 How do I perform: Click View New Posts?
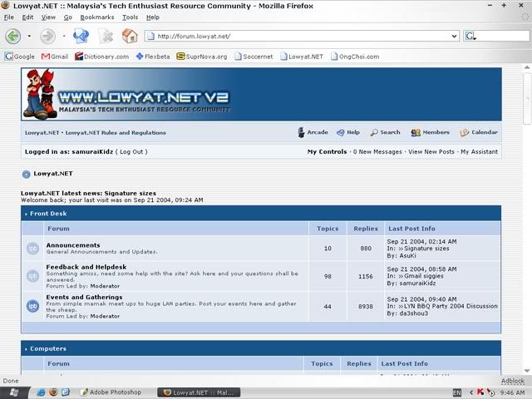[x=431, y=151]
